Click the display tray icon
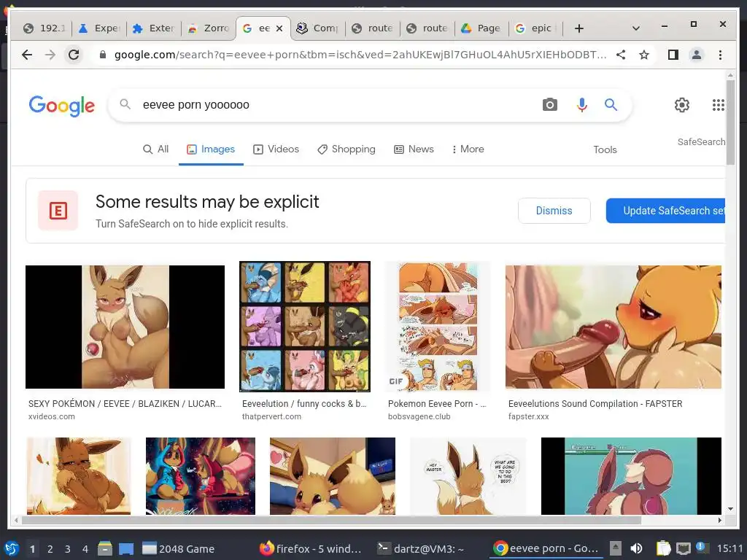The height and width of the screenshot is (560, 747). pyautogui.click(x=684, y=548)
